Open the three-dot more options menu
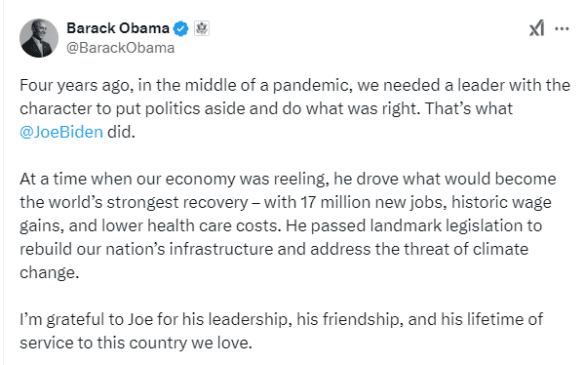The width and height of the screenshot is (585, 365). tap(562, 29)
